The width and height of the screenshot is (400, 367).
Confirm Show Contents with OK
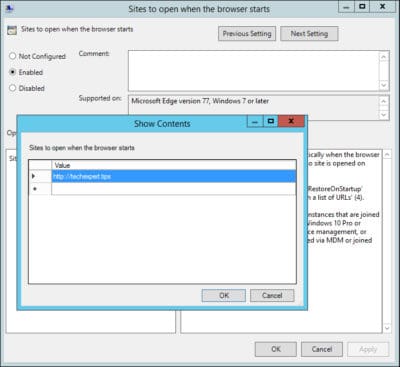(x=224, y=295)
